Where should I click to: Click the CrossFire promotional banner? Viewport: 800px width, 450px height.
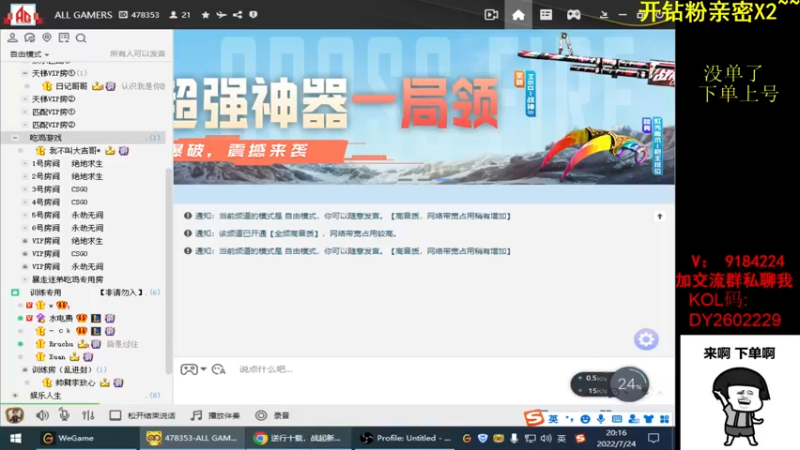click(423, 107)
